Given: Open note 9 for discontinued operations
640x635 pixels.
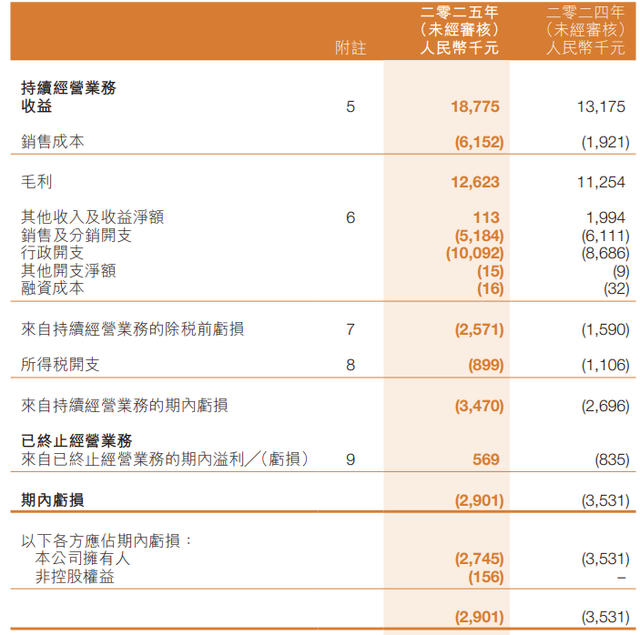Looking at the screenshot, I should 350,459.
